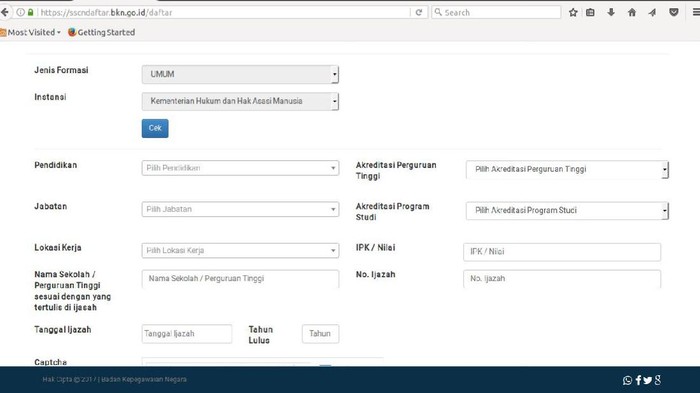
Task: Open the hamburger browser menu
Action: pos(696,13)
